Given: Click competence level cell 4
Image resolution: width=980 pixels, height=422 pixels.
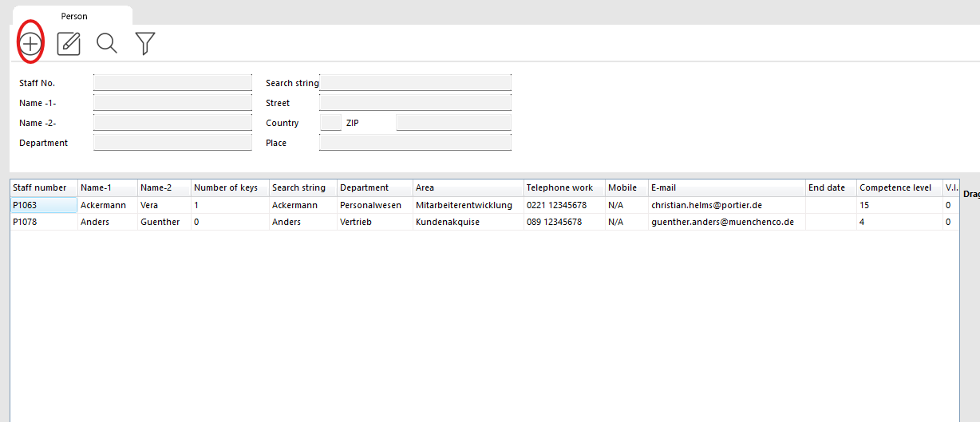Looking at the screenshot, I should click(x=899, y=222).
